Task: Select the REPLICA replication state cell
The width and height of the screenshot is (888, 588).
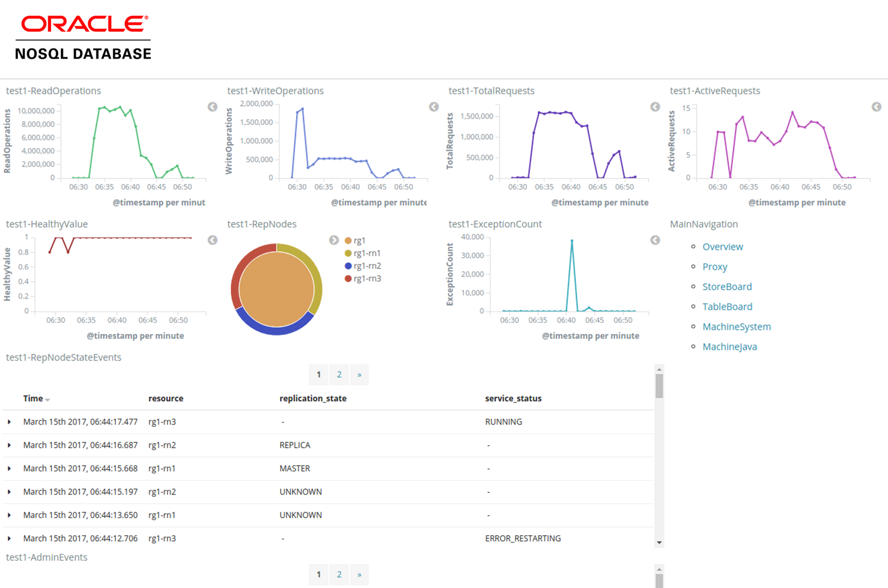Action: point(295,445)
